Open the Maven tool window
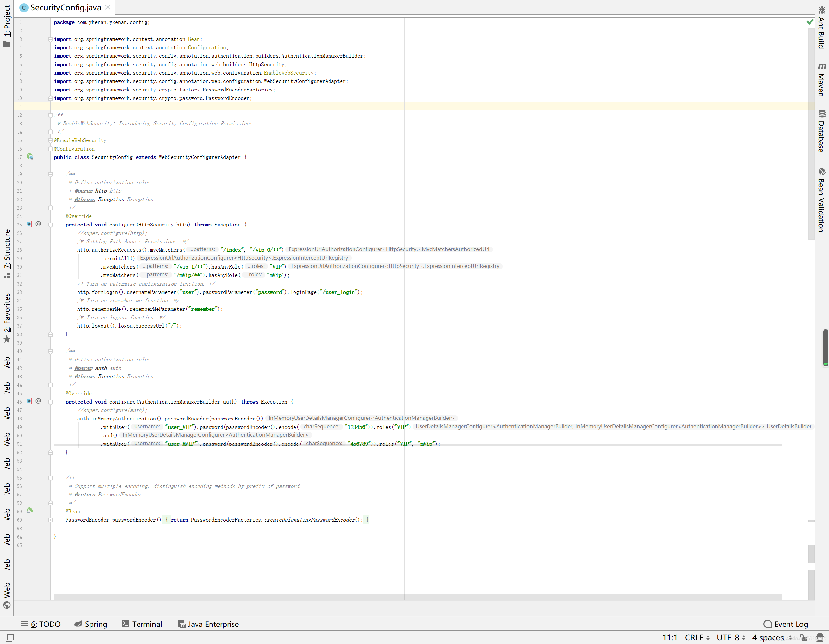Image resolution: width=829 pixels, height=644 pixels. 822,79
